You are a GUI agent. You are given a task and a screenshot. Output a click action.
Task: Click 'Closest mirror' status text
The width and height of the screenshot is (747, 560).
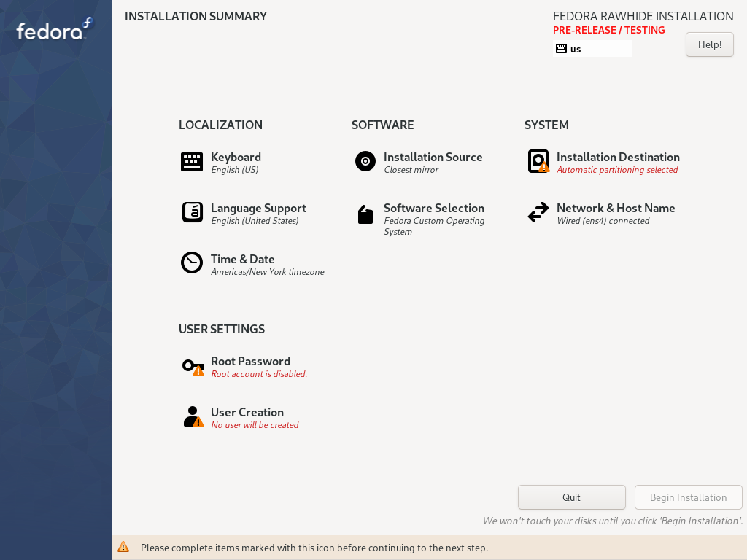pos(411,170)
